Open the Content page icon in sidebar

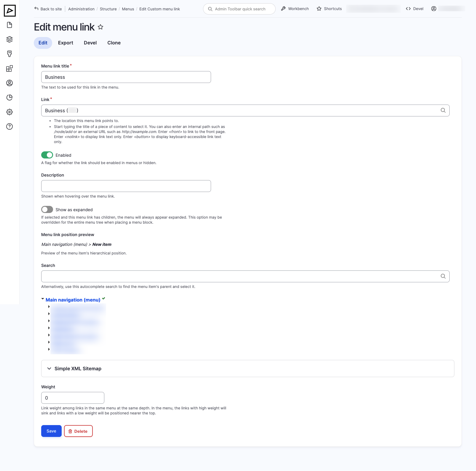tap(9, 25)
